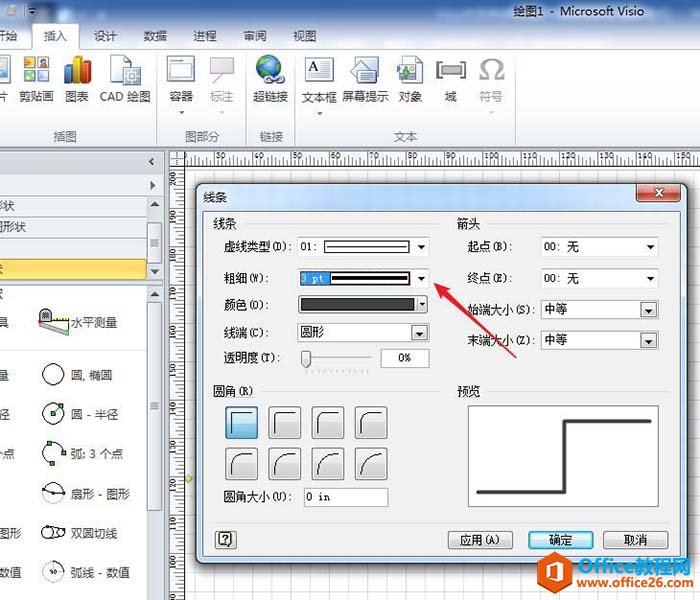
Task: Expand the line weight (粗细) dropdown
Action: coord(422,279)
